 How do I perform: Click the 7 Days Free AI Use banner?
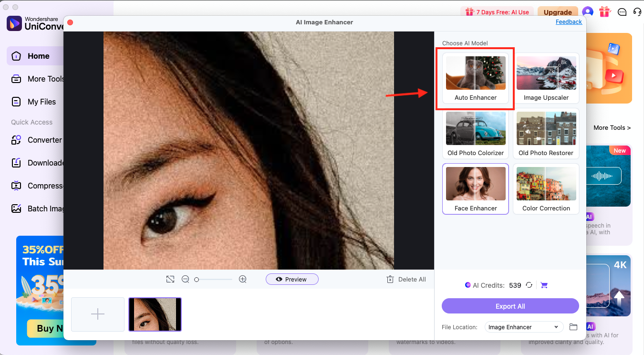click(498, 12)
